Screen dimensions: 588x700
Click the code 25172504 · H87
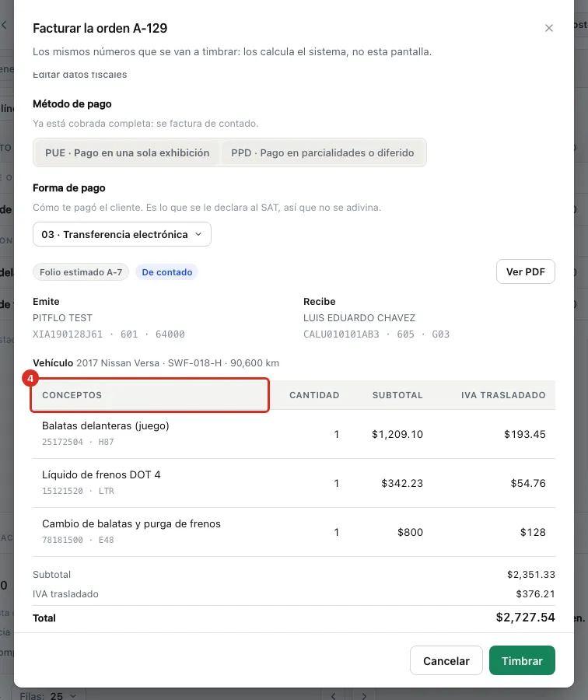[x=78, y=442]
